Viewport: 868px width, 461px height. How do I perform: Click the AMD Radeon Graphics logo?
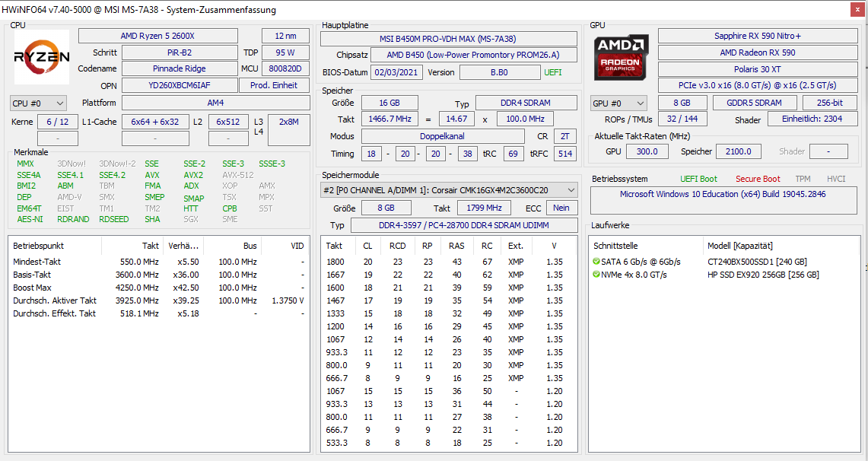point(621,58)
